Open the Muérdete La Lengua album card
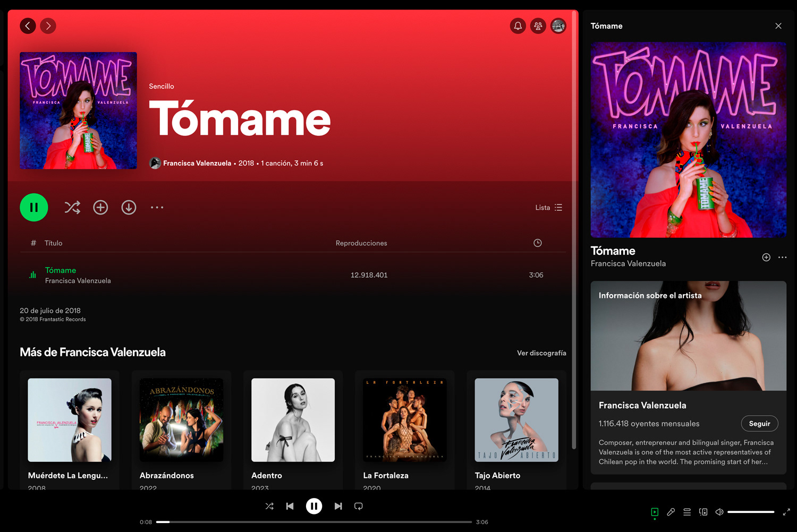The height and width of the screenshot is (532, 797). point(70,430)
